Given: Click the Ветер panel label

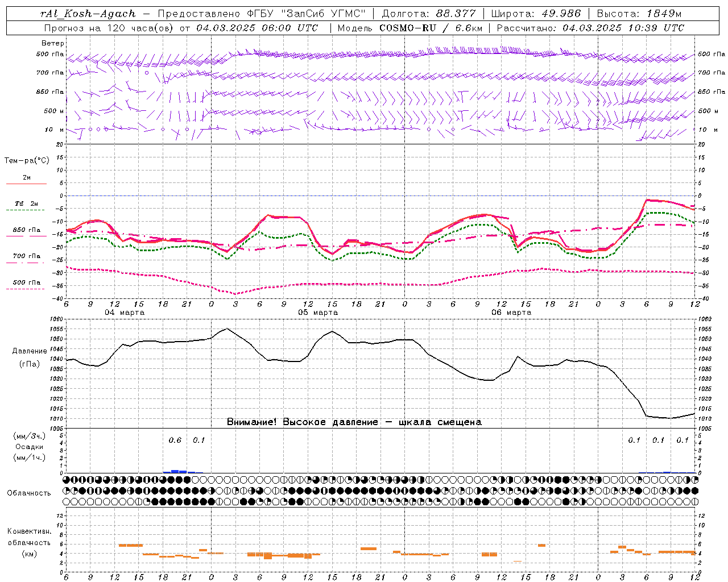Looking at the screenshot, I should point(53,43).
